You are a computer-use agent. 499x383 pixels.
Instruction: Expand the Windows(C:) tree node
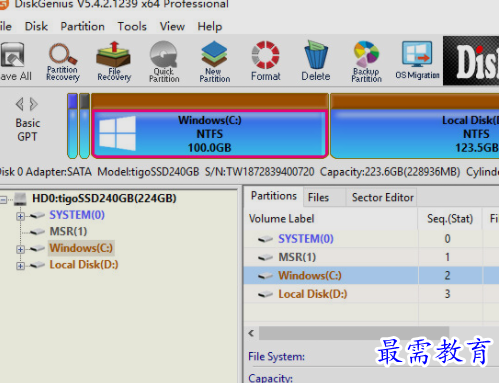tap(20, 249)
